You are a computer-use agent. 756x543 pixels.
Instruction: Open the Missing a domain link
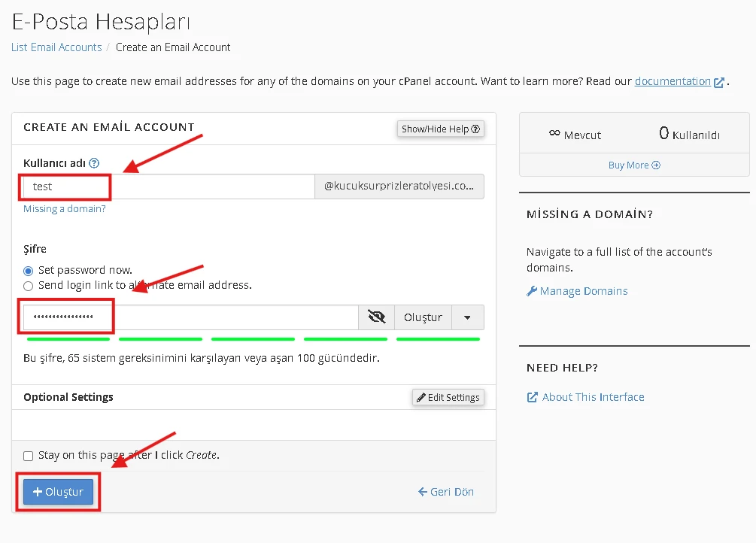coord(64,208)
